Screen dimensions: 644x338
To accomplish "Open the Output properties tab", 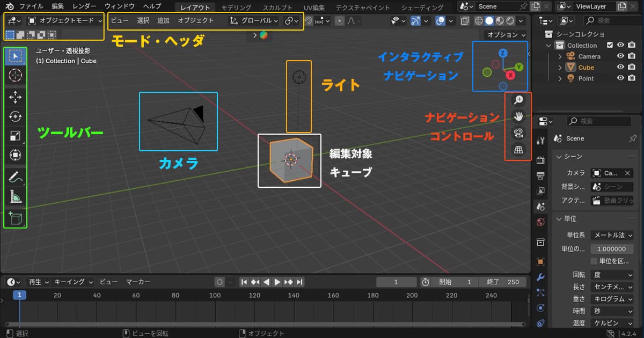I will coord(540,175).
